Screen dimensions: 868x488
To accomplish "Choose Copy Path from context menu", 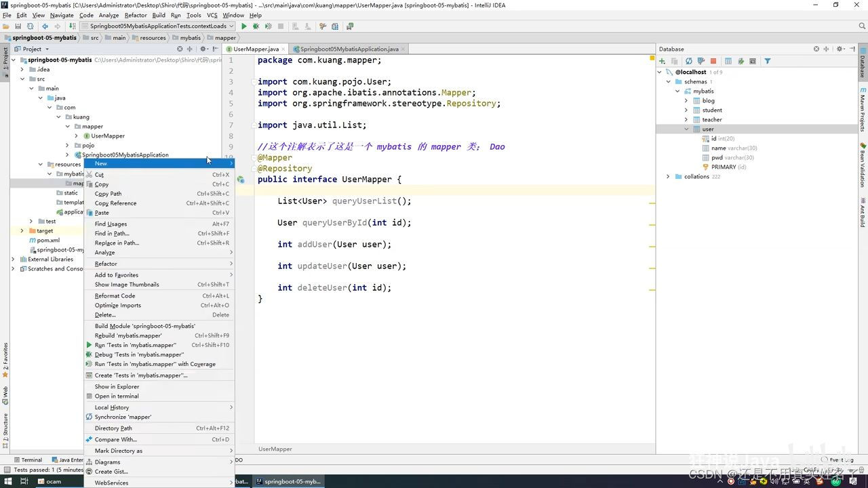I will pos(159,193).
